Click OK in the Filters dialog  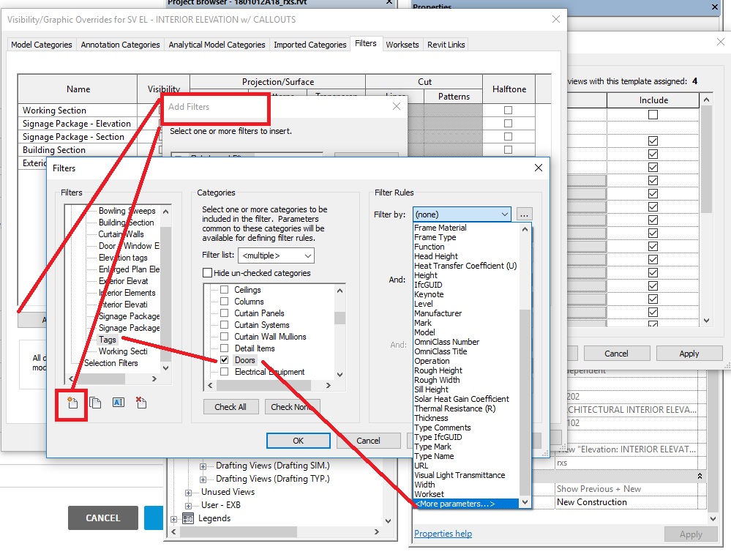click(x=298, y=441)
